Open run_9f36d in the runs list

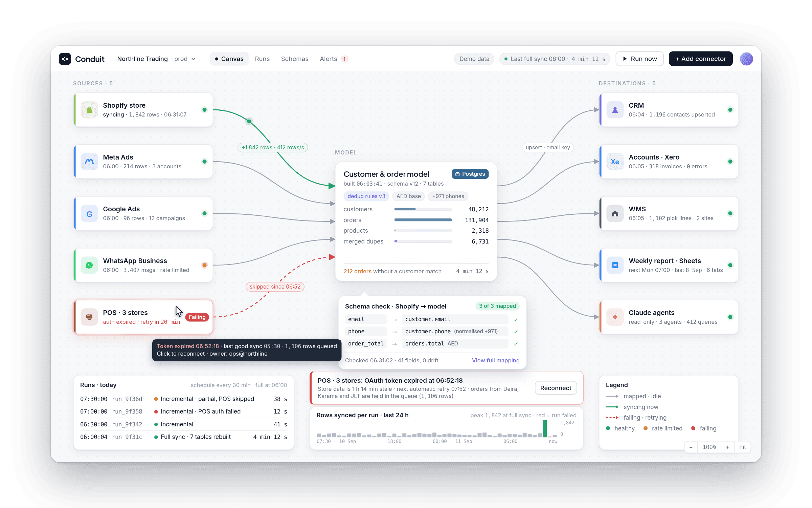point(183,399)
